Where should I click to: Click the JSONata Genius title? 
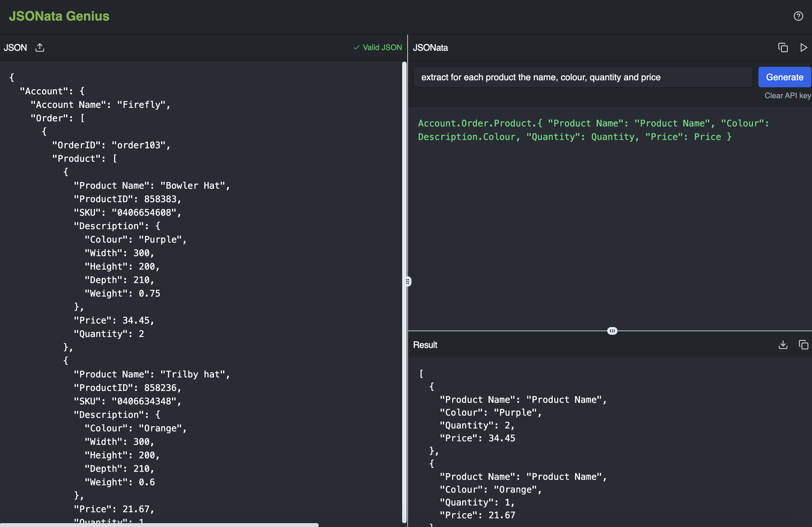(59, 16)
